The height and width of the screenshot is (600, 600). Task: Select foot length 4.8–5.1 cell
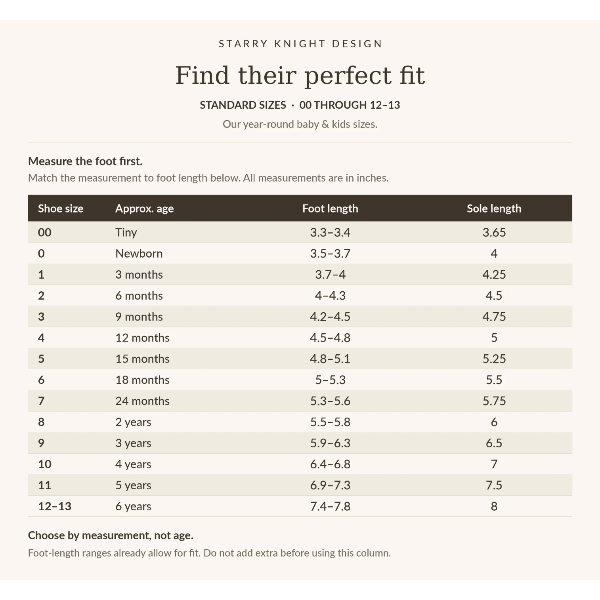330,359
